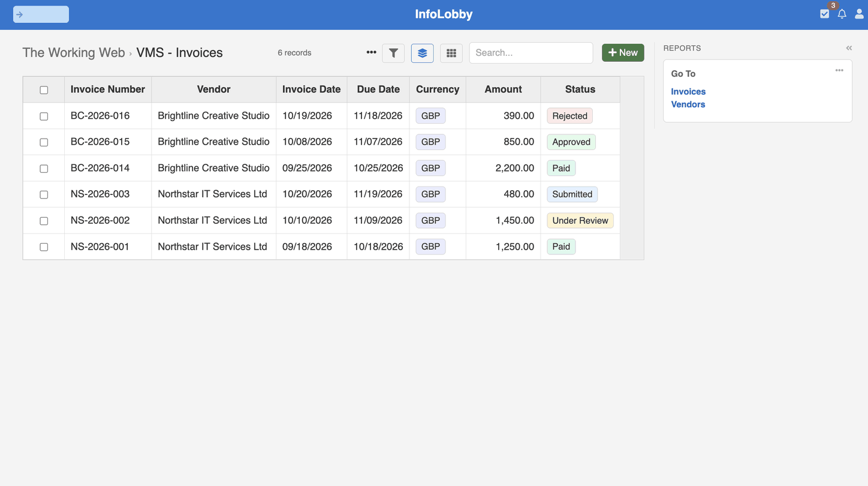
Task: Click the Under Review status badge
Action: [580, 220]
